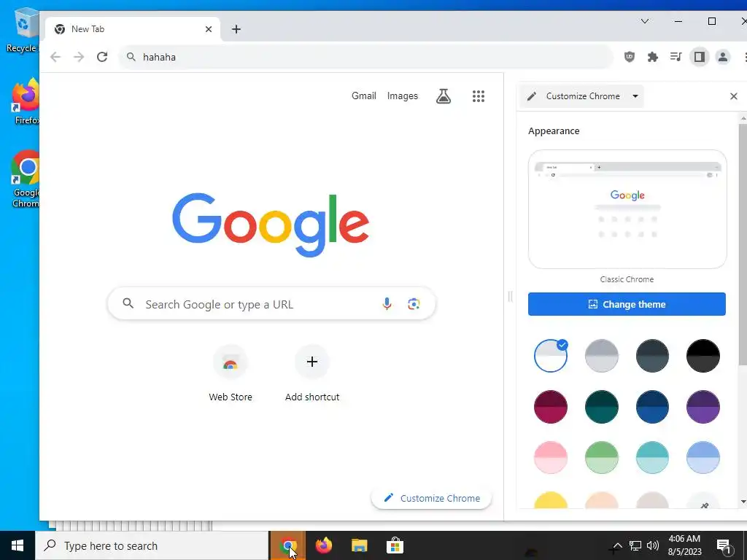Screen dimensions: 747x560
Task: Click the Classic Chrome theme preview
Action: pos(627,209)
